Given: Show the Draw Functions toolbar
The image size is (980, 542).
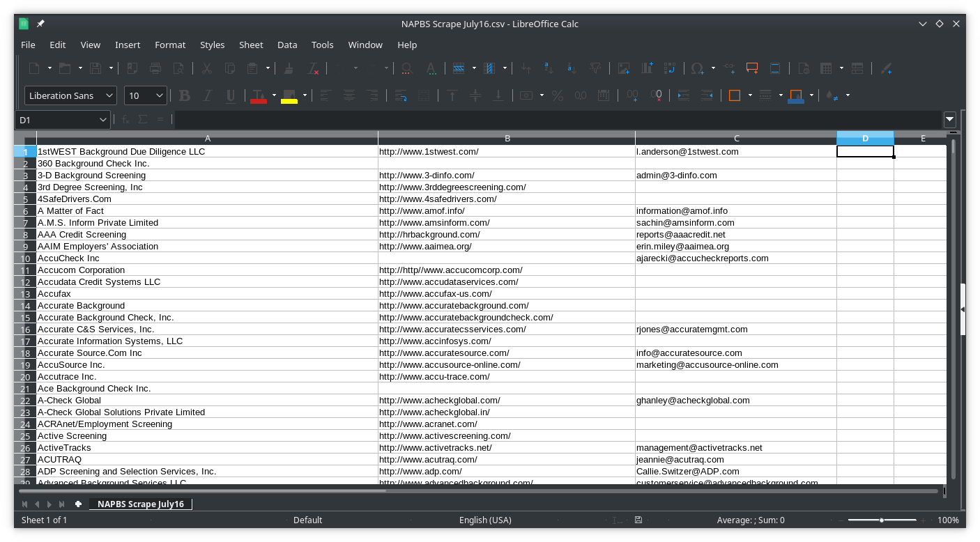Looking at the screenshot, I should [887, 68].
